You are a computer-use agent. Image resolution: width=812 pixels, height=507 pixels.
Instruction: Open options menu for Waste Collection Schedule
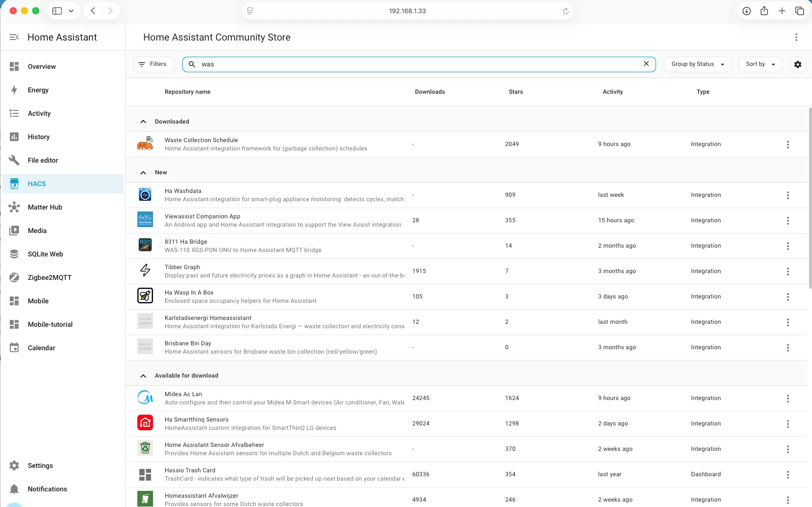(x=788, y=144)
